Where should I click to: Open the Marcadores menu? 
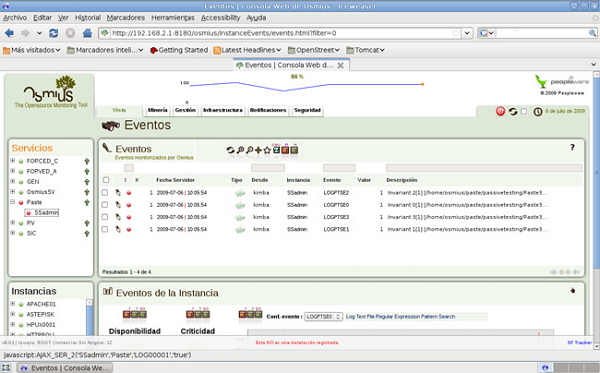pos(126,18)
